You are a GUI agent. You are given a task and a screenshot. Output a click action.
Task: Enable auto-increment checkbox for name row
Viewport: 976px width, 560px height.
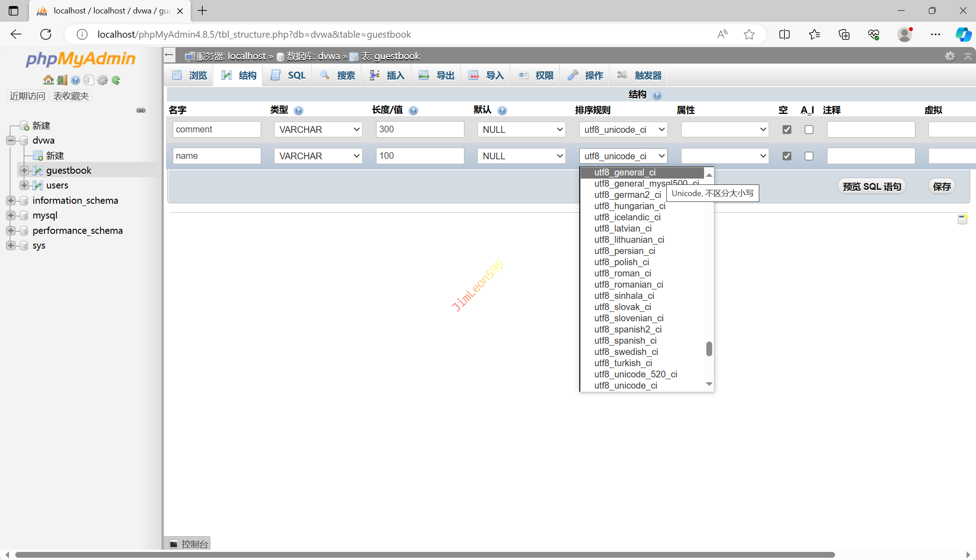(x=809, y=156)
